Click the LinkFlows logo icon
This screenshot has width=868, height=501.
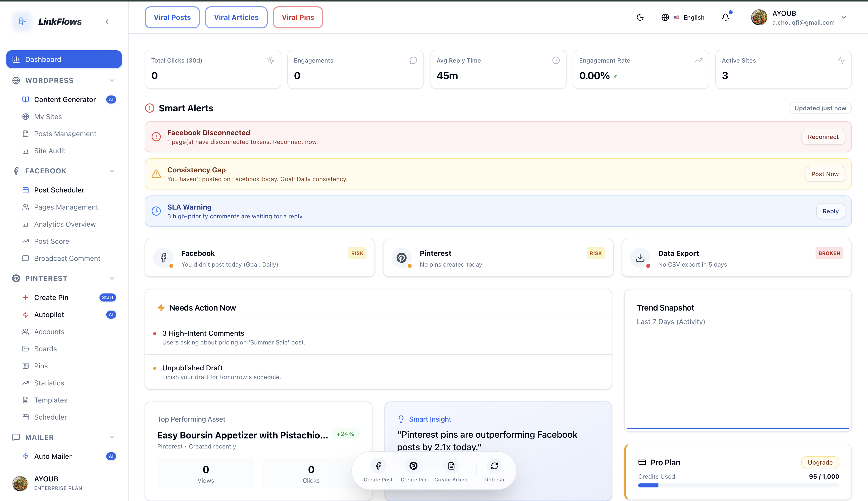22,21
